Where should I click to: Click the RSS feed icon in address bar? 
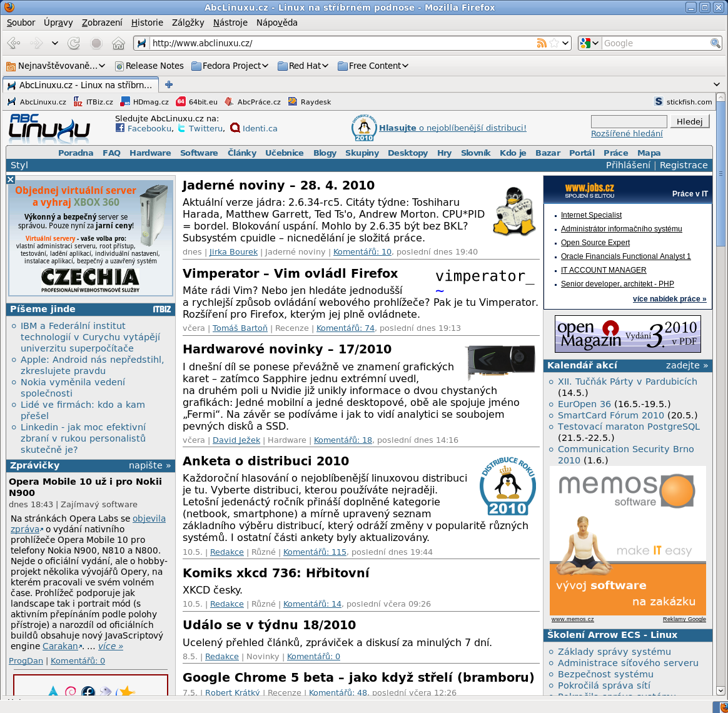pos(542,43)
